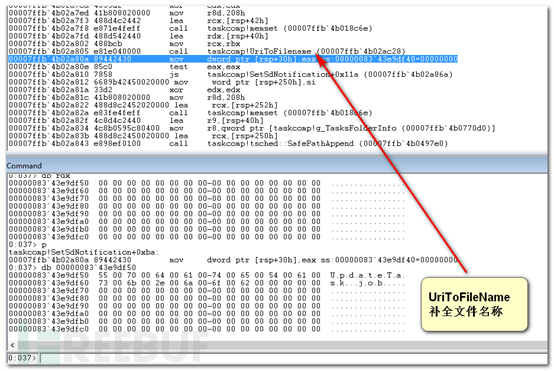Select the g_TasksFolderInfo mov instruction line
Viewport: 554px width, 371px height.
coord(252,128)
